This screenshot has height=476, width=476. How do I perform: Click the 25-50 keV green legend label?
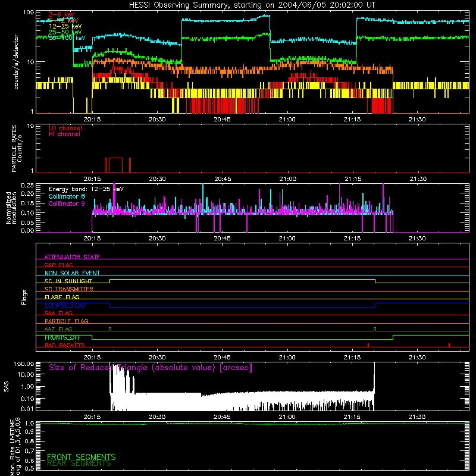(x=65, y=32)
